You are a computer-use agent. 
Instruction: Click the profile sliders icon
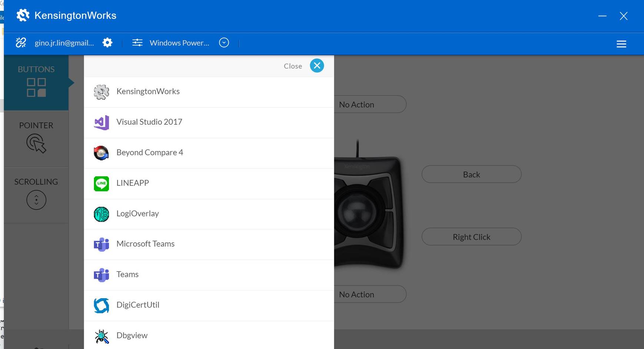(x=137, y=43)
